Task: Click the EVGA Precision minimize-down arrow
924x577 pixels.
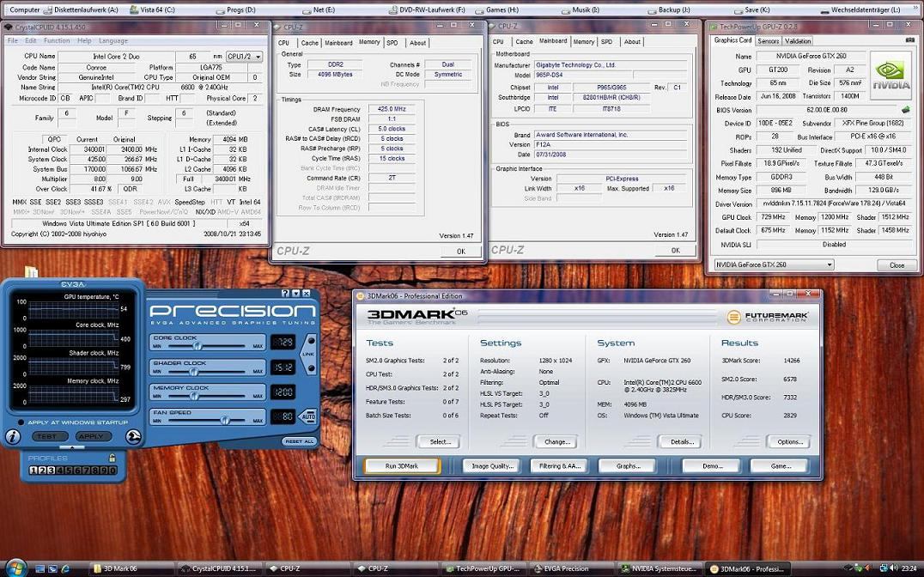Action: [x=295, y=293]
